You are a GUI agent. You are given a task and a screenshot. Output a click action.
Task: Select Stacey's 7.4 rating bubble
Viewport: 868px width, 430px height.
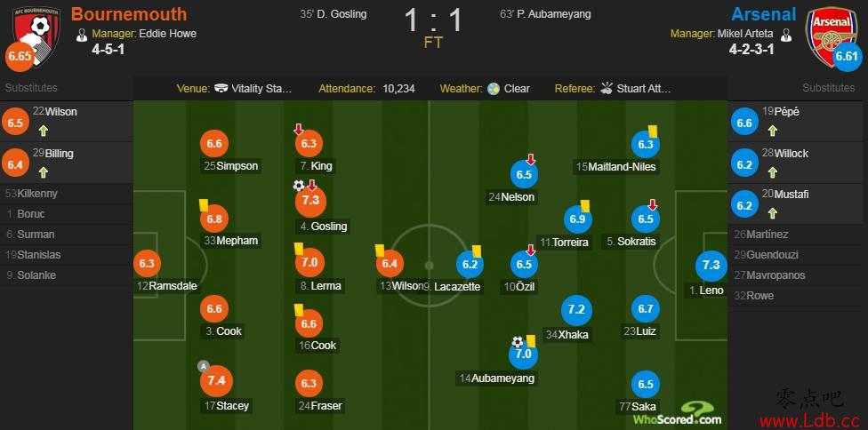click(x=216, y=380)
